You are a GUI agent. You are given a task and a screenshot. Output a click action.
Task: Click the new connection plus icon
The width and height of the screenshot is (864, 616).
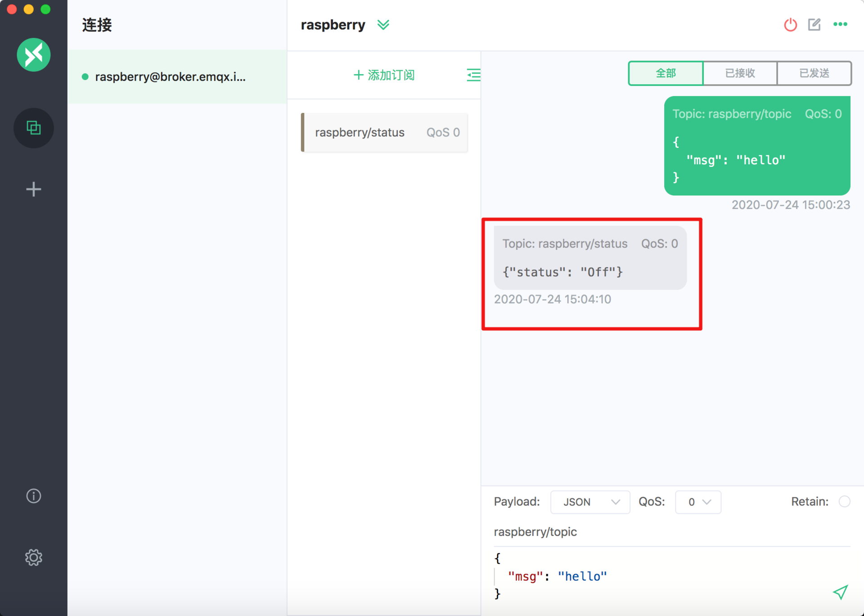click(x=34, y=189)
